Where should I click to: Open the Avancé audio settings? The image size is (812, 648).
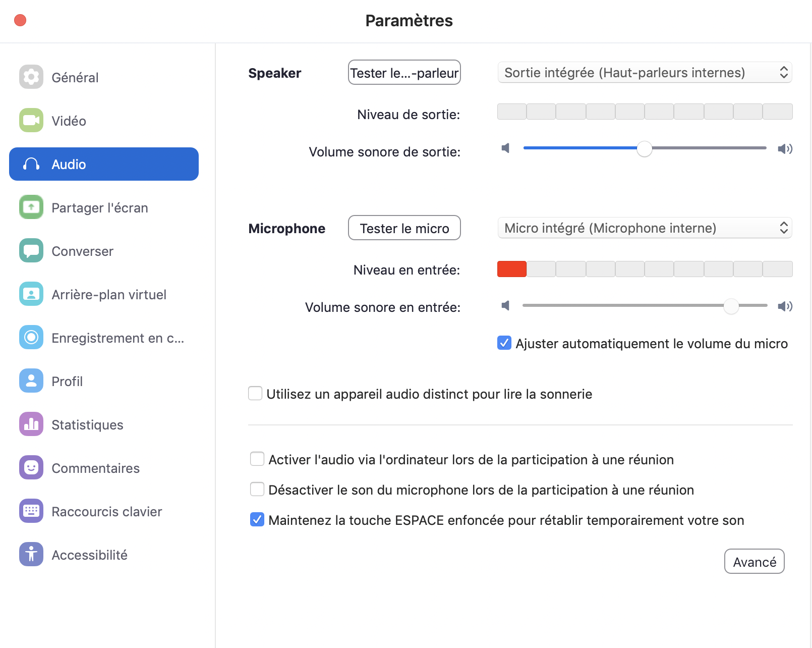click(754, 562)
